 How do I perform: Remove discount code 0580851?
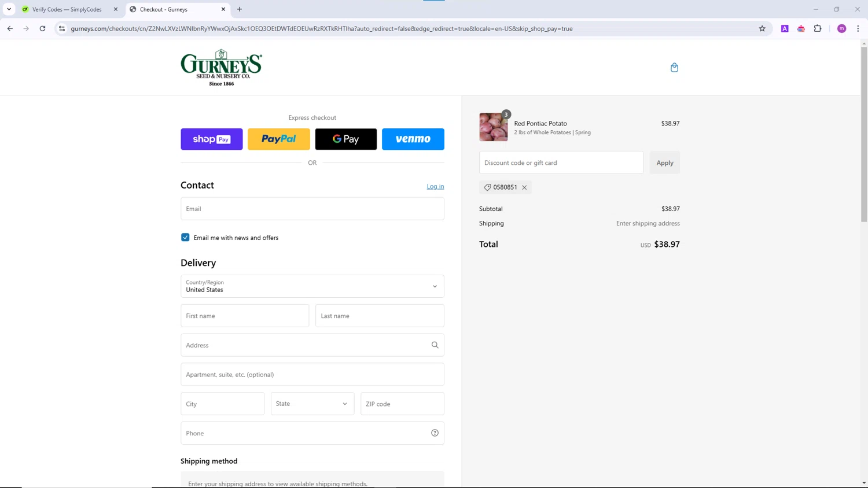tap(524, 187)
